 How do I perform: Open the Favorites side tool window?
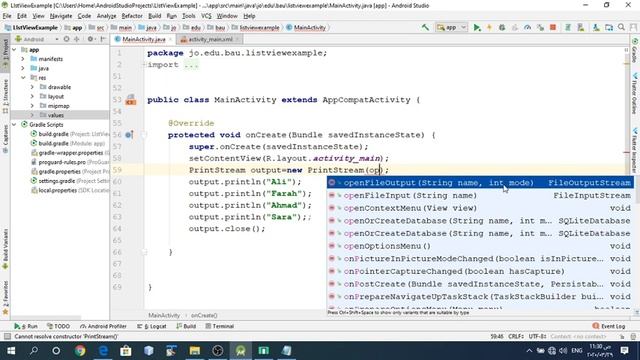point(5,298)
